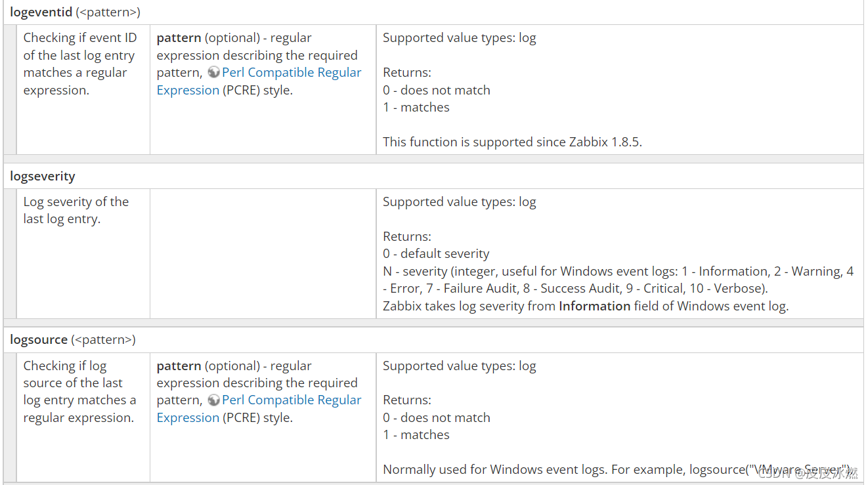Click the '0 - default severity' line
Image resolution: width=868 pixels, height=485 pixels.
pyautogui.click(x=436, y=254)
